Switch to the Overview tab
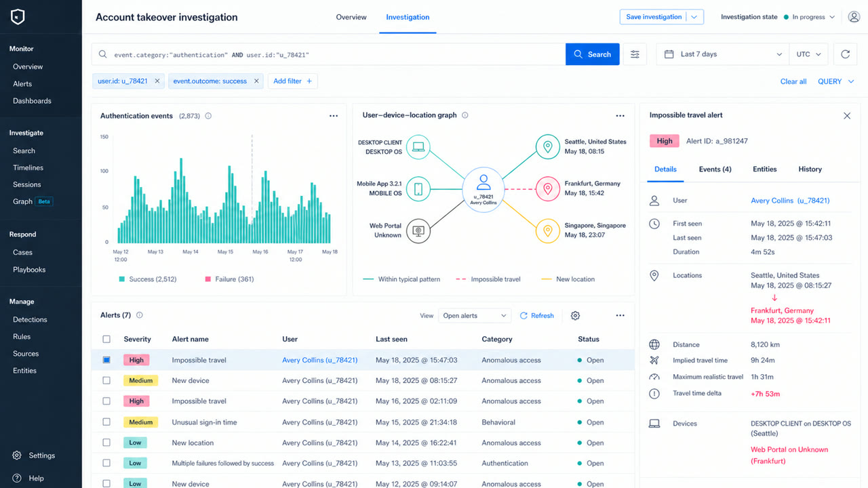This screenshot has width=868, height=488. tap(351, 17)
